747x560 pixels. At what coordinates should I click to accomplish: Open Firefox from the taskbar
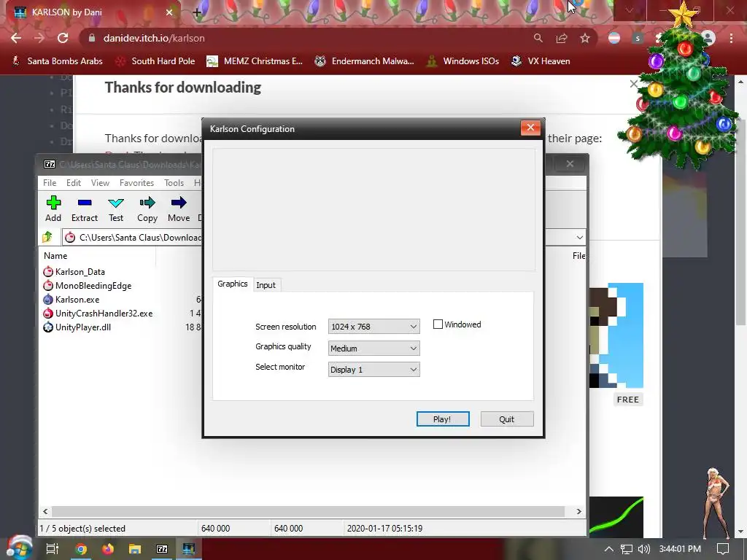tap(108, 549)
